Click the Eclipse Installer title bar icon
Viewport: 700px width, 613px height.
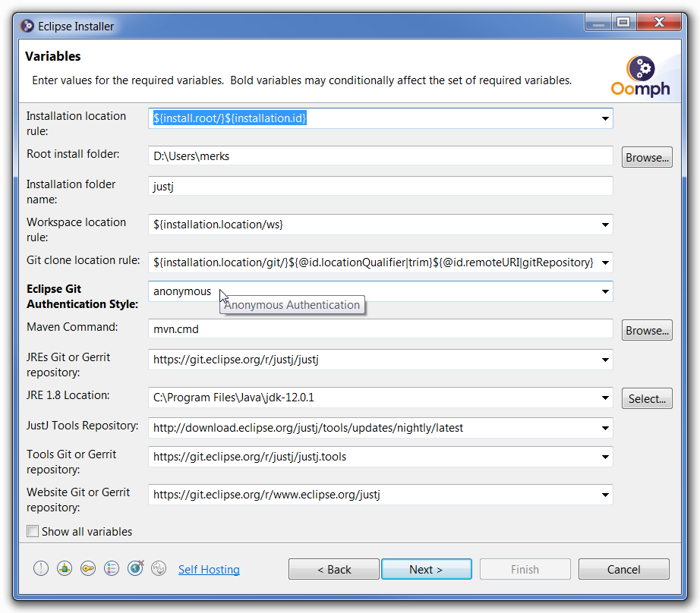[27, 26]
